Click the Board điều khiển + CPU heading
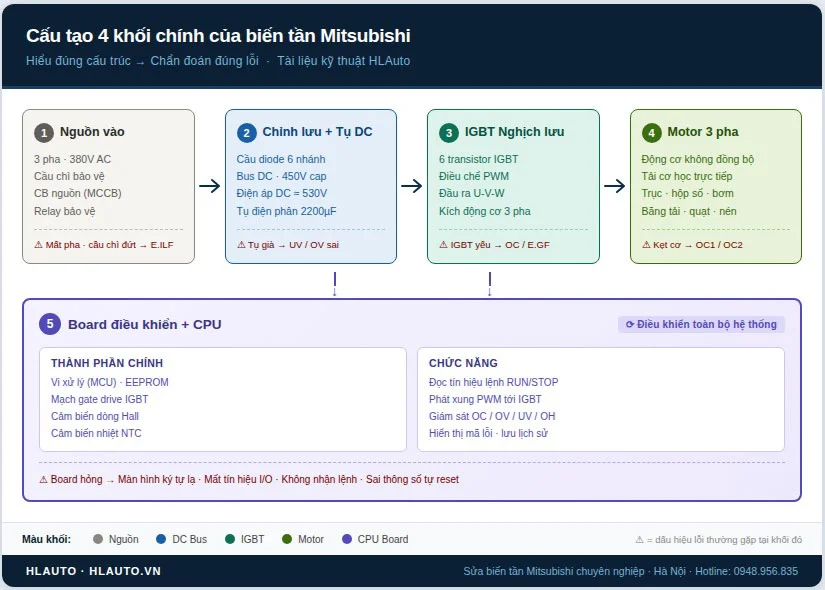The image size is (825, 590). pos(145,324)
